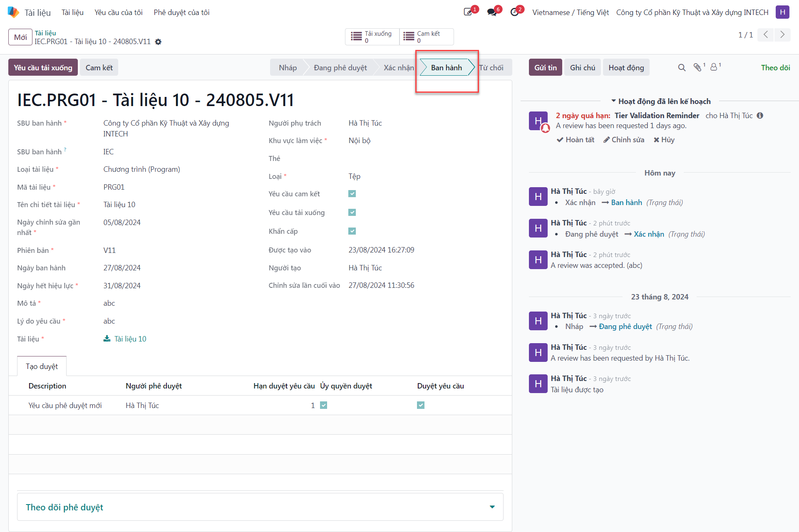The image size is (799, 532).
Task: Click the search icon in the chatter
Action: point(682,67)
